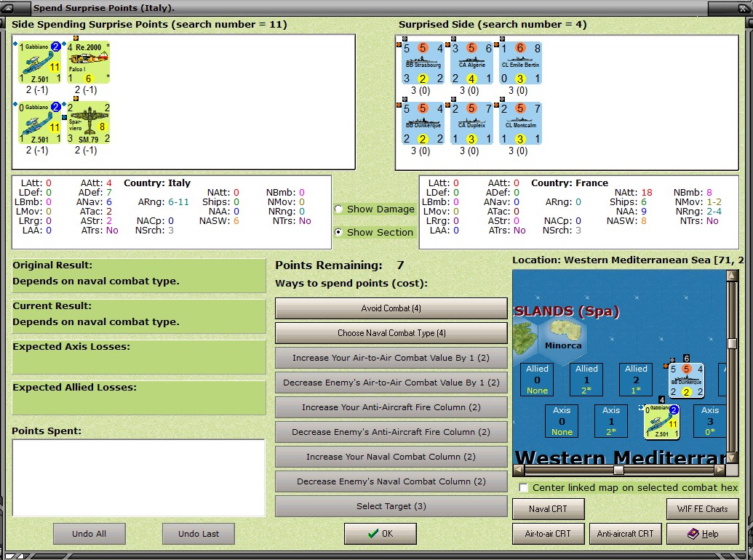Image resolution: width=753 pixels, height=560 pixels.
Task: Open the Air-to-air CRT chart
Action: point(548,534)
